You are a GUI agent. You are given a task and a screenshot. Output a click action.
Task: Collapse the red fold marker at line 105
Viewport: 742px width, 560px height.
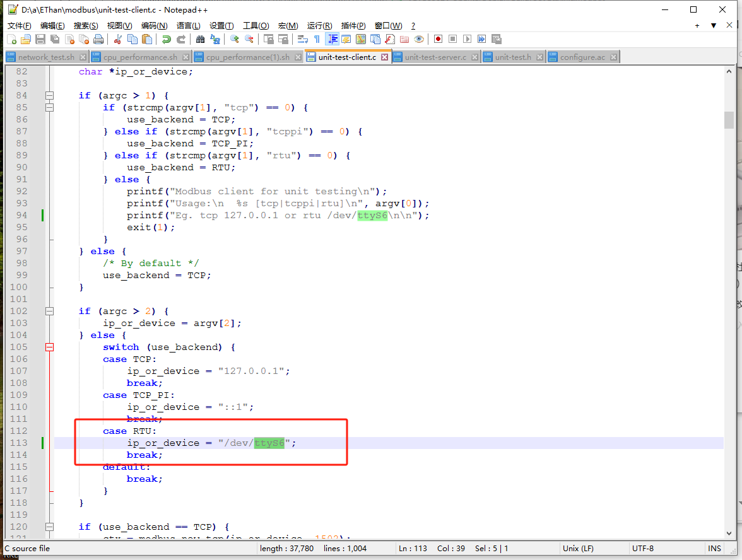(x=49, y=347)
